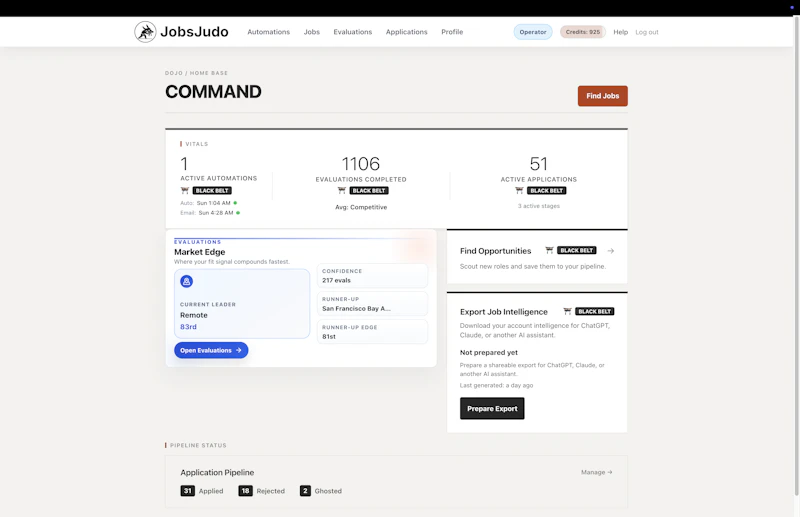
Task: Click the Credits: 925 pill
Action: point(583,32)
